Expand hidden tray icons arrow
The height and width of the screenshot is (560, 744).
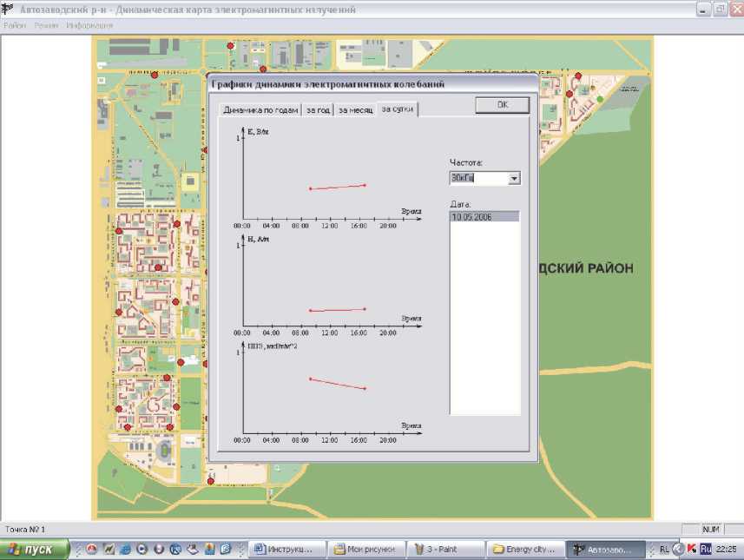678,549
